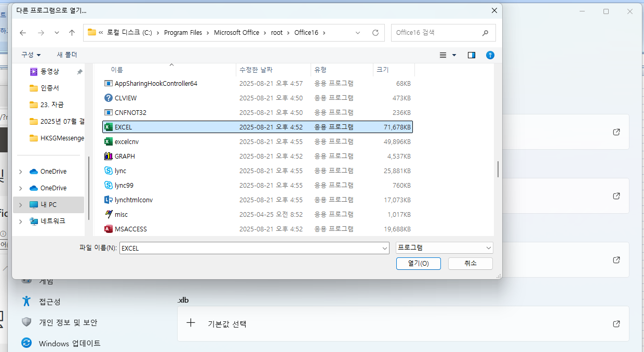Expand the address bar history dropdown
This screenshot has height=352, width=644.
[x=358, y=32]
